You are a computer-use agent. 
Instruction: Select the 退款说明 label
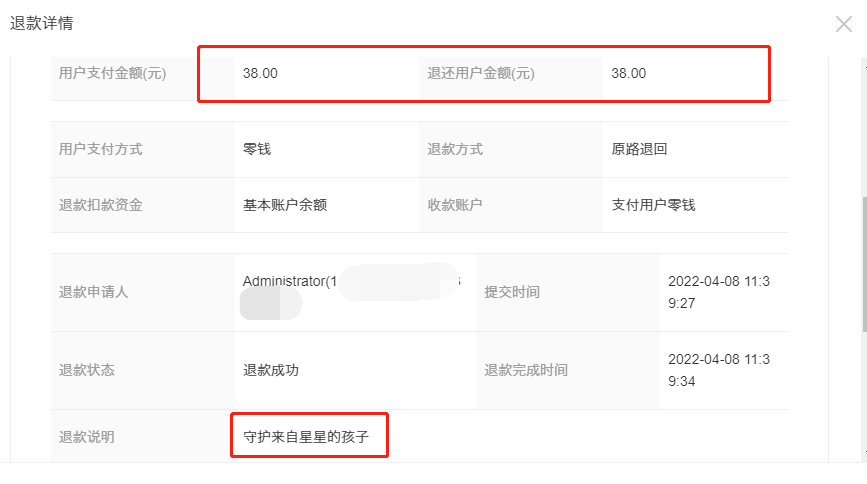[x=87, y=437]
